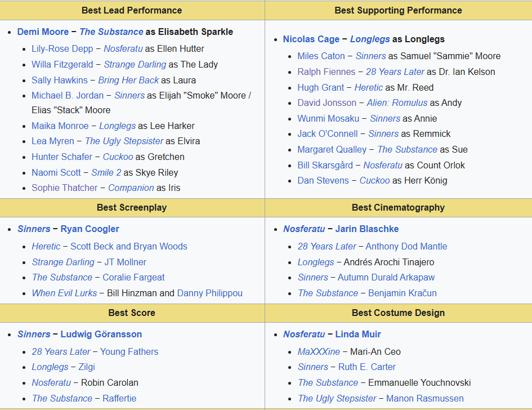Click the Coralie Fargeat link
Image resolution: width=532 pixels, height=410 pixels.
tap(133, 278)
